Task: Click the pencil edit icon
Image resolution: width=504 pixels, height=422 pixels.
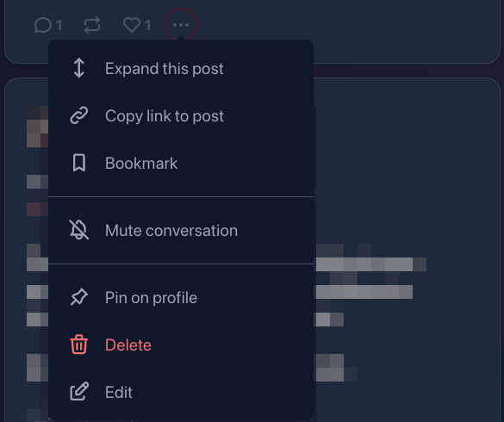Action: tap(79, 392)
